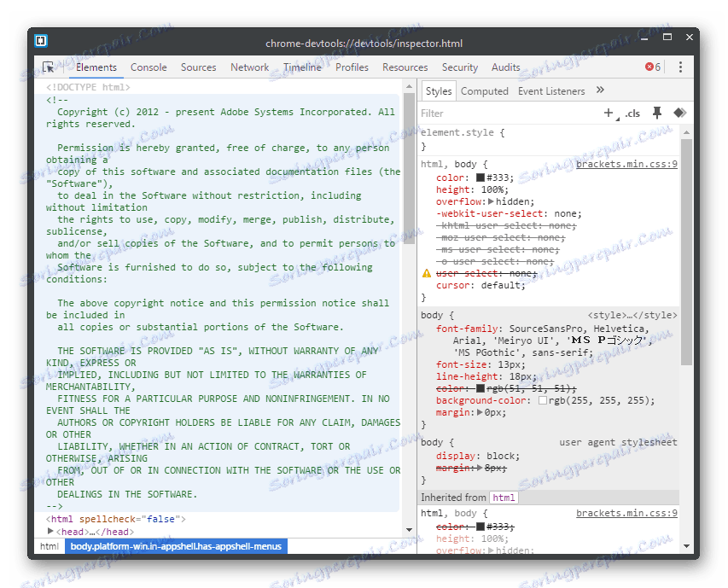
Task: Select the Styles sidebar tab
Action: [x=439, y=91]
